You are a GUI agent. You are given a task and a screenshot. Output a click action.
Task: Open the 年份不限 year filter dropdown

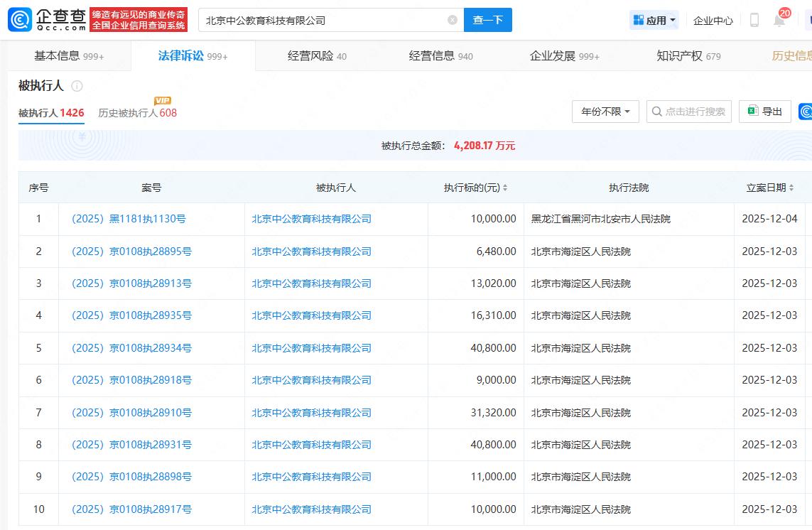pos(605,112)
